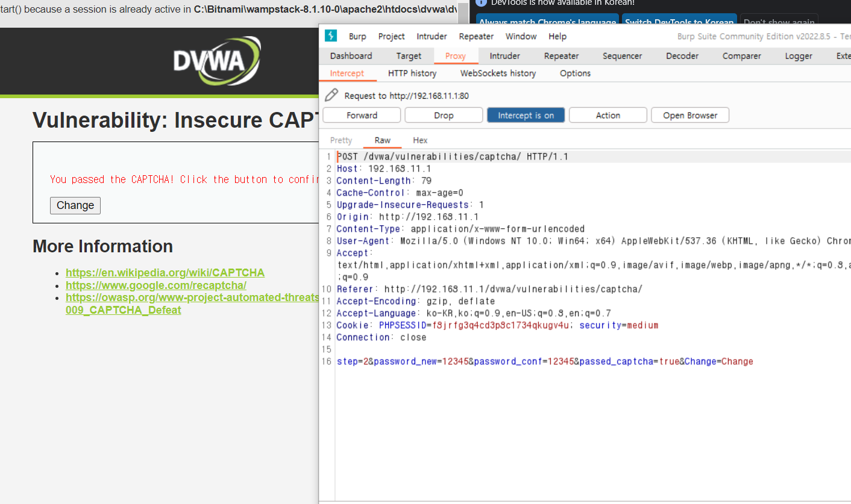Click the Referer header line
Viewport: 851px width, 504px height.
point(489,289)
